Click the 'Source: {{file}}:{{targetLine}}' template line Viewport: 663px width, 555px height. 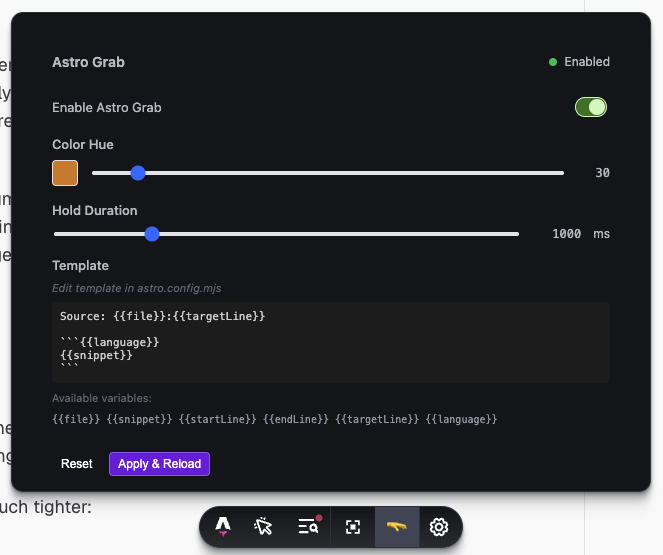point(162,316)
